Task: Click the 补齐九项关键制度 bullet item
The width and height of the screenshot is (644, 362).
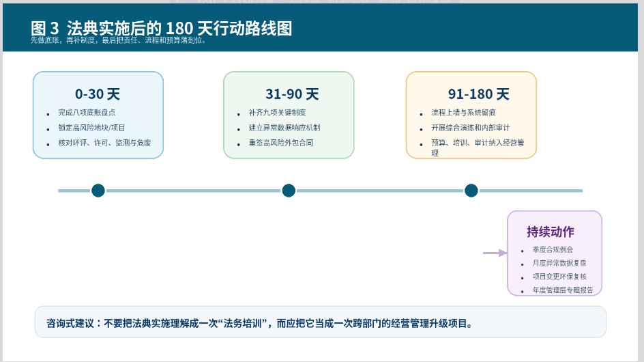Action: click(277, 112)
